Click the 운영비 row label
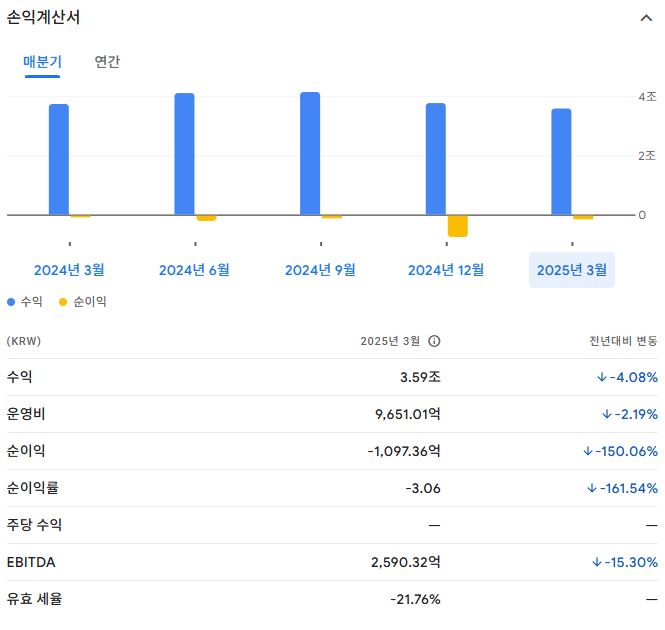Viewport: 665px width, 630px height. click(26, 414)
